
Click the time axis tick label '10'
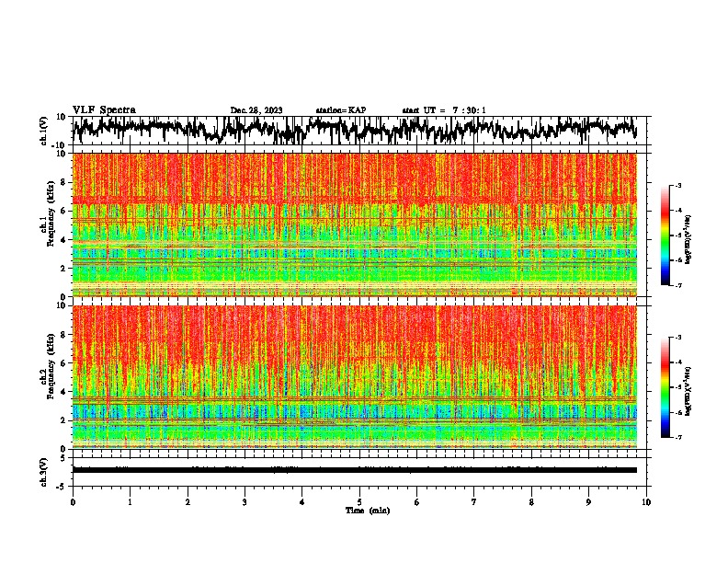point(646,502)
